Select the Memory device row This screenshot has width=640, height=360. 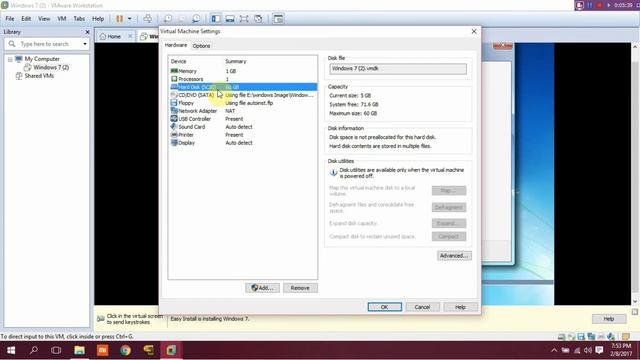[243, 71]
